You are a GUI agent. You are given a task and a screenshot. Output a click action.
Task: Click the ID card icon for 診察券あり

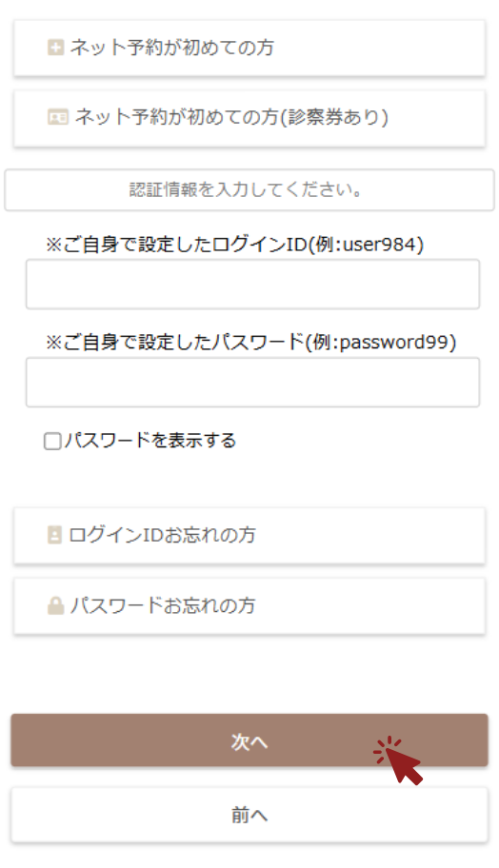coord(57,117)
